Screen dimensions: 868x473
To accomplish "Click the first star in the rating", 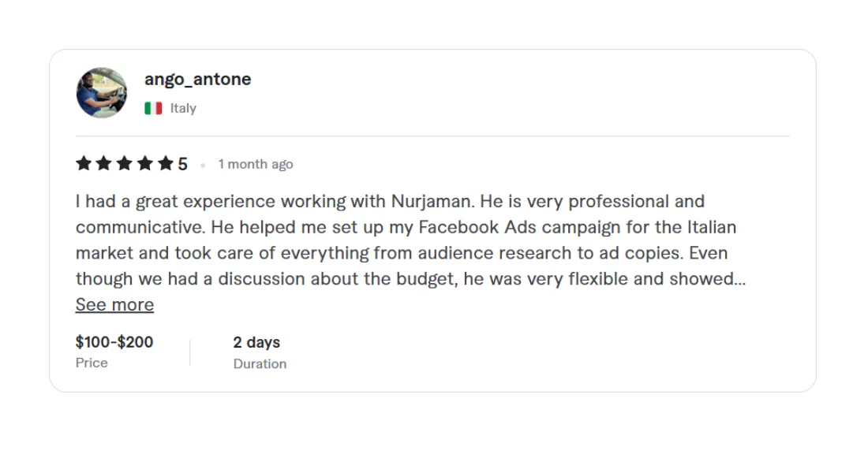I will 84,163.
